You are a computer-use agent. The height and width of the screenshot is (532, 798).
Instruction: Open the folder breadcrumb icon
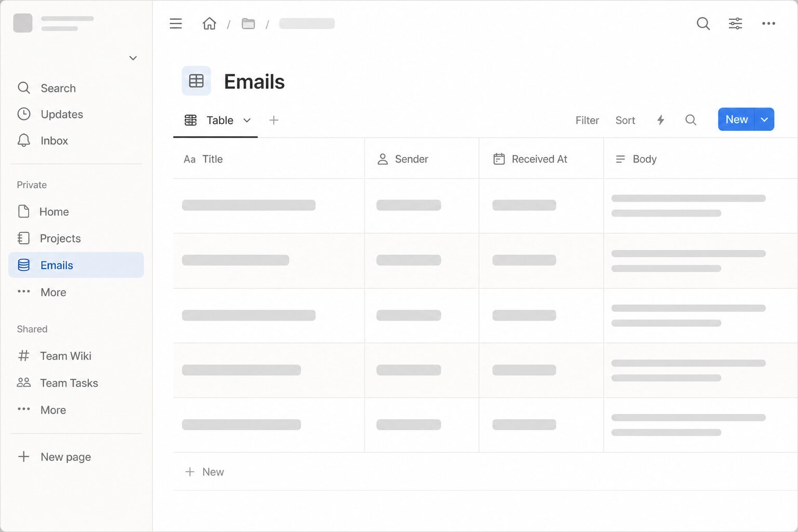pyautogui.click(x=248, y=23)
